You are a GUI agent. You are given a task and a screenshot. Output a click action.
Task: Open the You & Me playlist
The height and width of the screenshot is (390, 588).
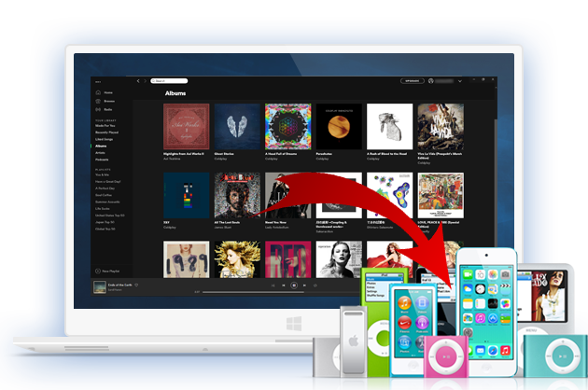(x=102, y=174)
